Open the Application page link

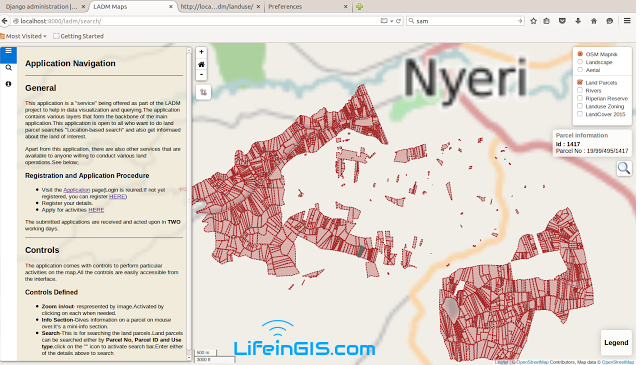(x=76, y=190)
